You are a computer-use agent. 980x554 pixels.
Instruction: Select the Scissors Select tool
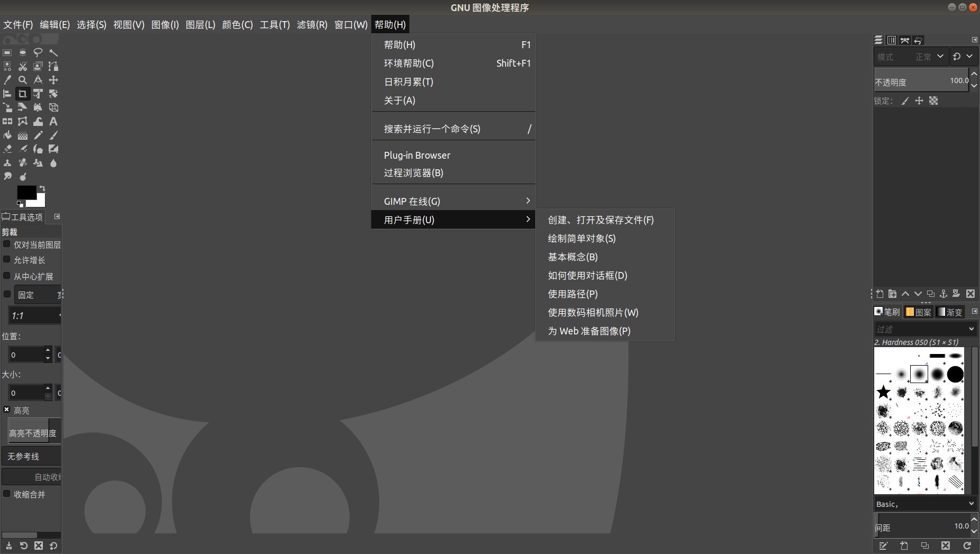[23, 66]
